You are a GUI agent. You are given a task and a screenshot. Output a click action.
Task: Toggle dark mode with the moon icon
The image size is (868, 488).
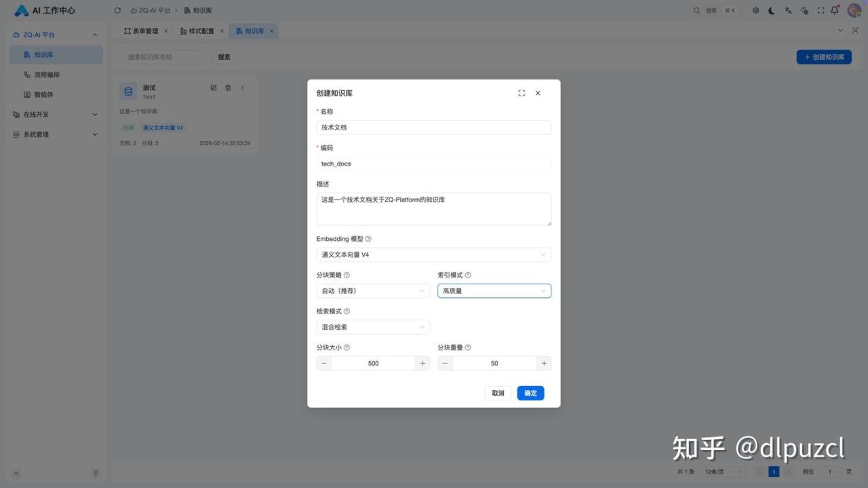772,10
